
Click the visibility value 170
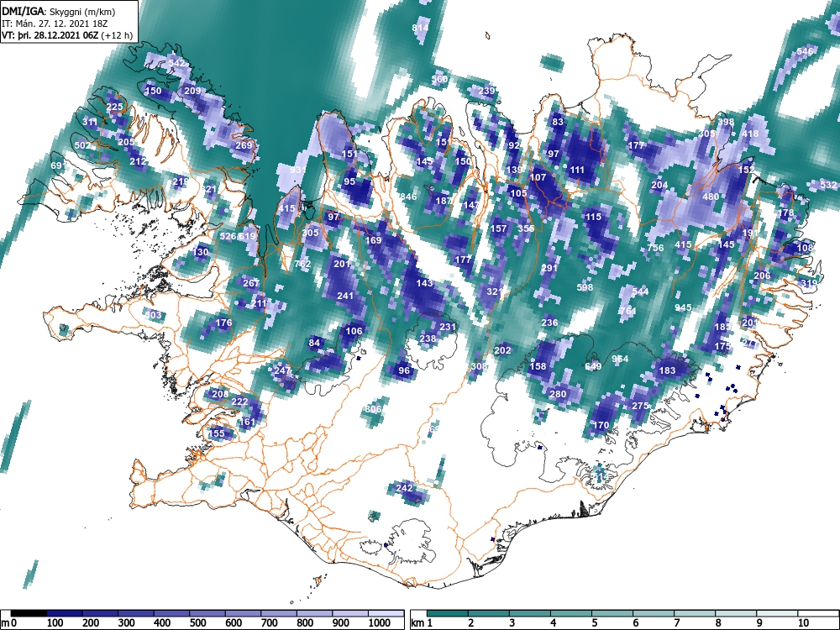601,425
